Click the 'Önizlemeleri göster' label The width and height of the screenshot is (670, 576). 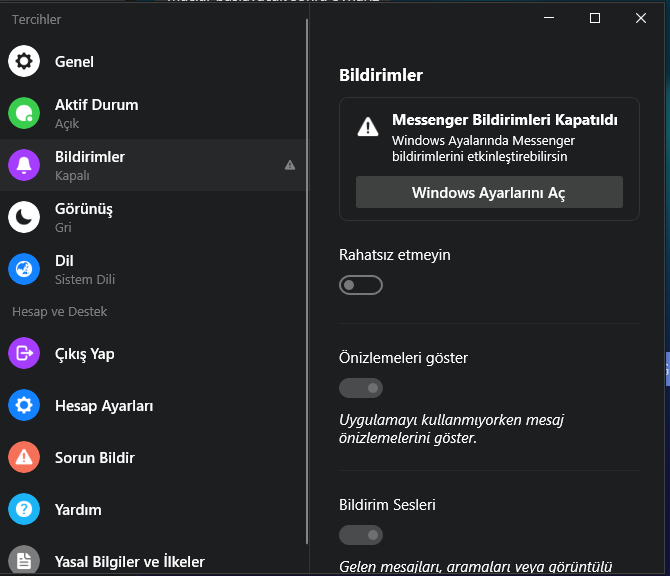point(403,358)
